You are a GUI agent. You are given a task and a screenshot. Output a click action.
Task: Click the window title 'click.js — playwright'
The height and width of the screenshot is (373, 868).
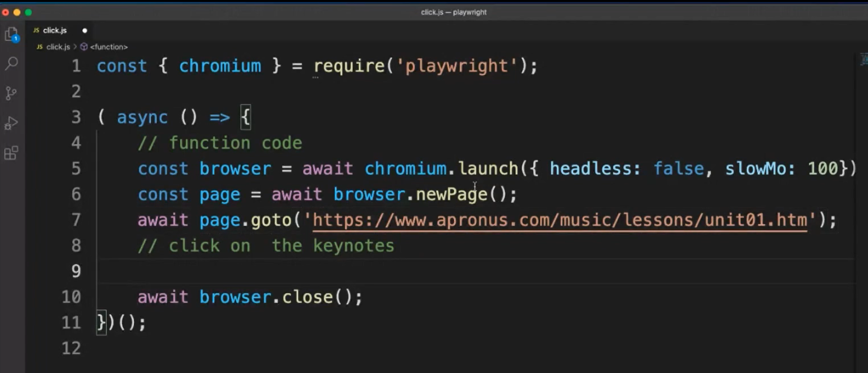click(453, 12)
